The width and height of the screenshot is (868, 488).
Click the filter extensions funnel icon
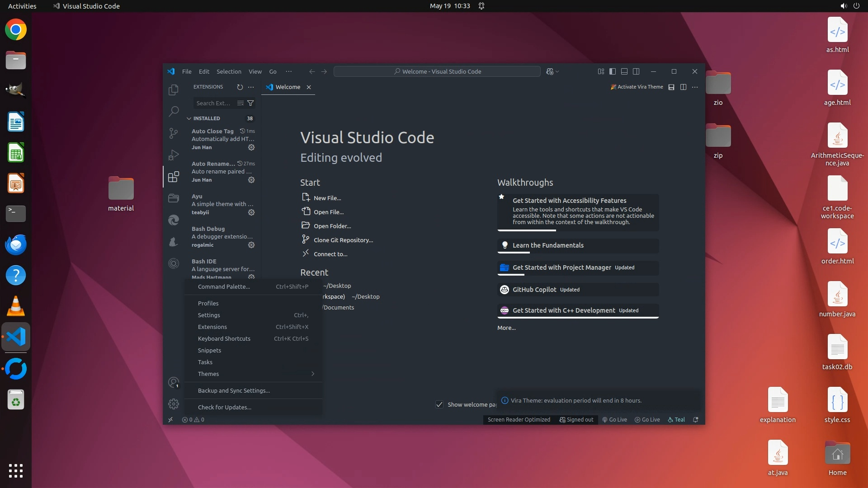(250, 103)
